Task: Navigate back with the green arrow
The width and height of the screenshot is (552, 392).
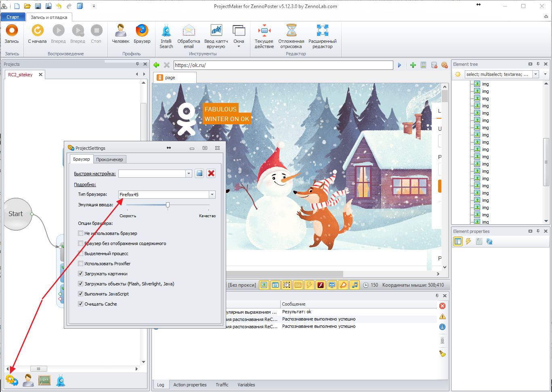Action: pos(157,65)
